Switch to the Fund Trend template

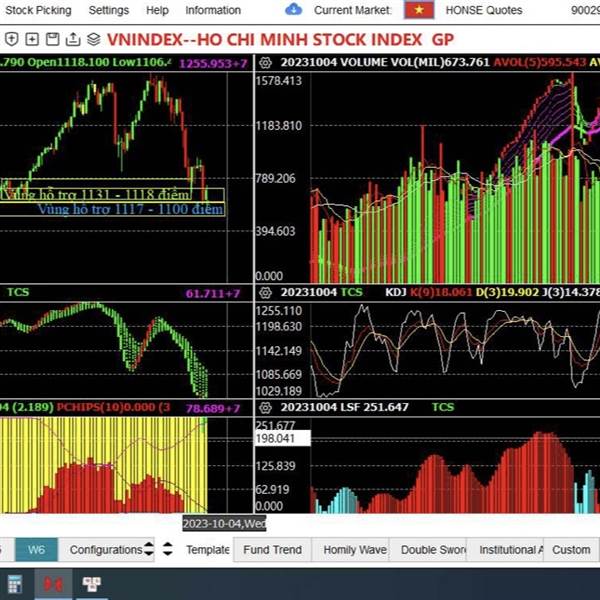click(272, 550)
